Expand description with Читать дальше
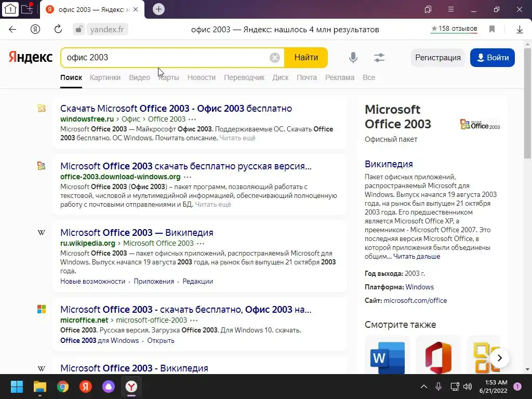This screenshot has height=399, width=532. 417,256
